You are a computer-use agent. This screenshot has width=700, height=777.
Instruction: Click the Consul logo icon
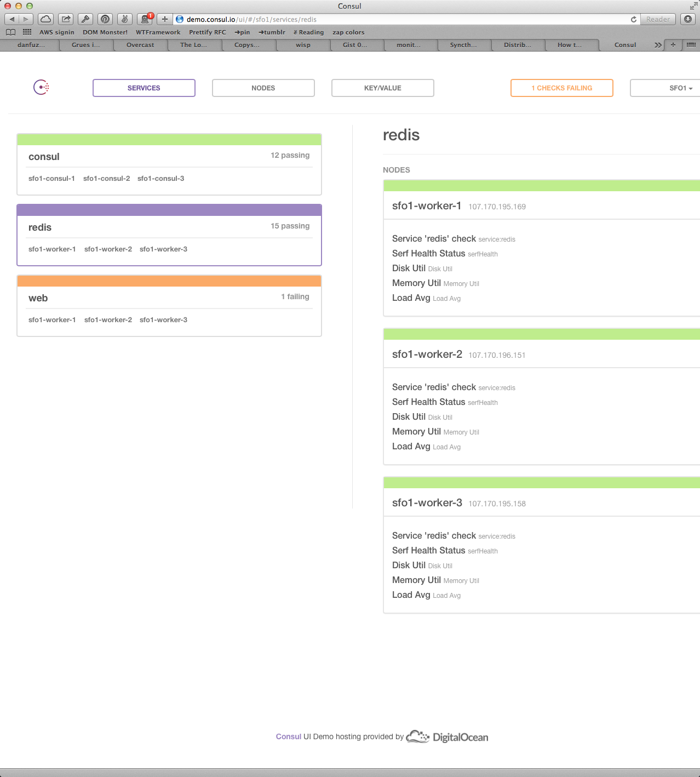coord(41,87)
